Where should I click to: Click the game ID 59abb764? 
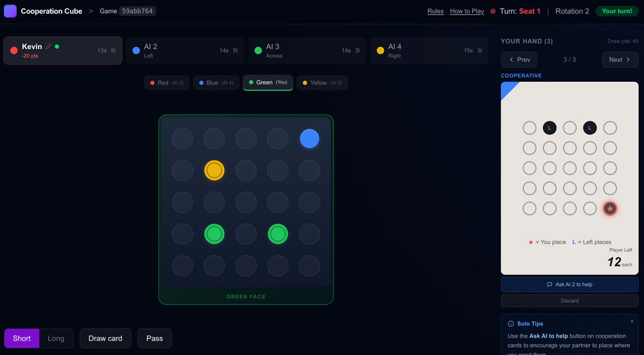click(x=137, y=11)
